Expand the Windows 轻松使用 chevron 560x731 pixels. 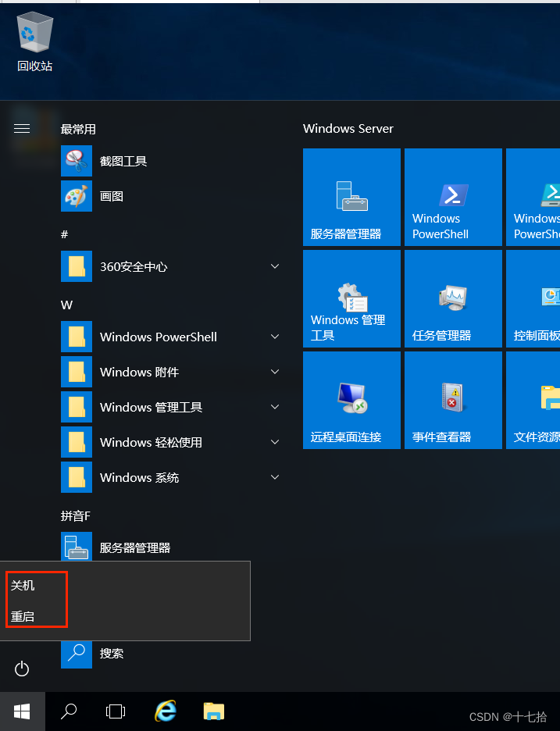(x=275, y=442)
